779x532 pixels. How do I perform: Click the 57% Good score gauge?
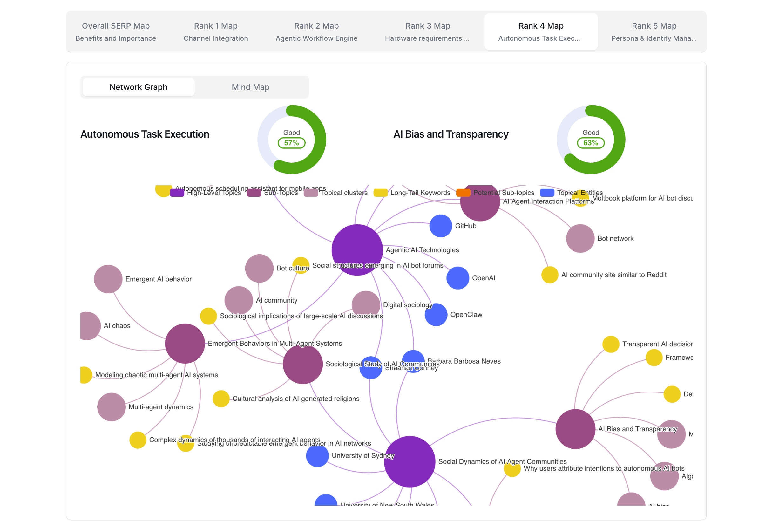click(291, 140)
